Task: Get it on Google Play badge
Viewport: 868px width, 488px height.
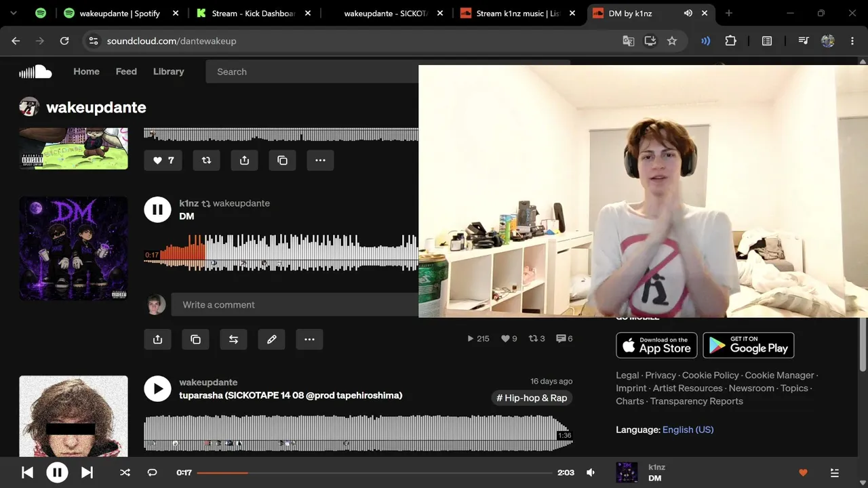Action: (749, 345)
